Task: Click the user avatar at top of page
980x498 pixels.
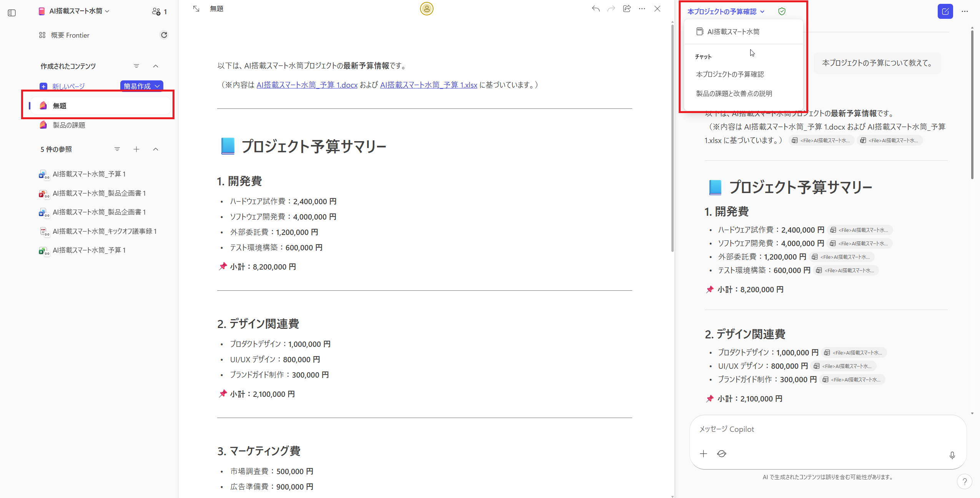Action: click(427, 8)
